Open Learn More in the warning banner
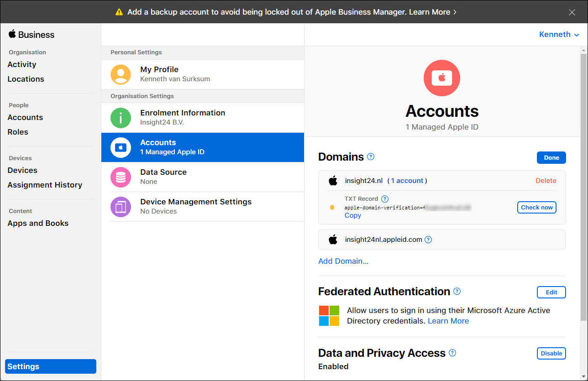The height and width of the screenshot is (381, 588). (x=432, y=12)
